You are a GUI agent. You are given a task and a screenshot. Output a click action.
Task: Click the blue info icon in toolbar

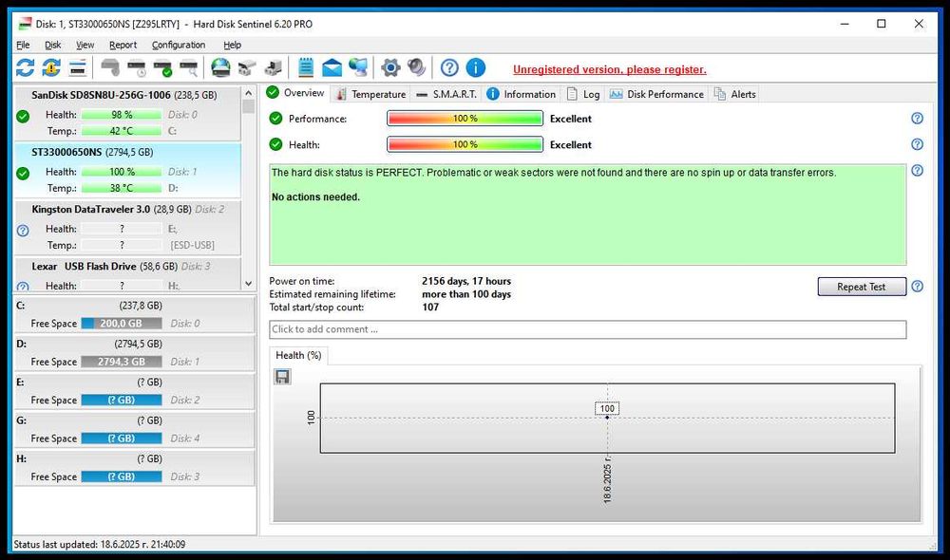pyautogui.click(x=476, y=67)
